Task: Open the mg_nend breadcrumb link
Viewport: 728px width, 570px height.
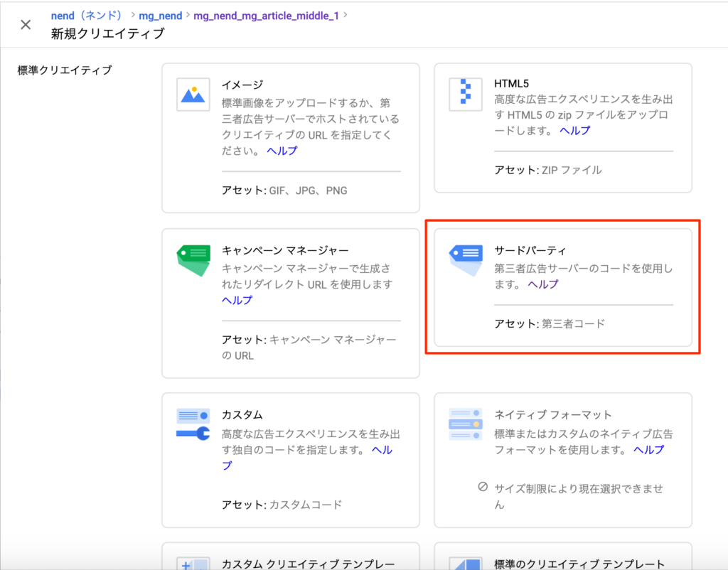Action: pyautogui.click(x=160, y=16)
